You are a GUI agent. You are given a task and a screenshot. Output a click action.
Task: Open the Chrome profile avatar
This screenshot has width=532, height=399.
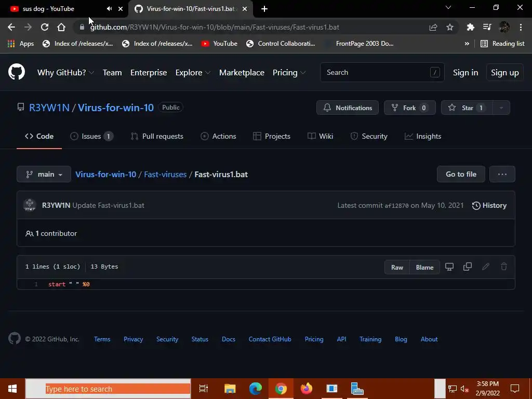point(504,27)
